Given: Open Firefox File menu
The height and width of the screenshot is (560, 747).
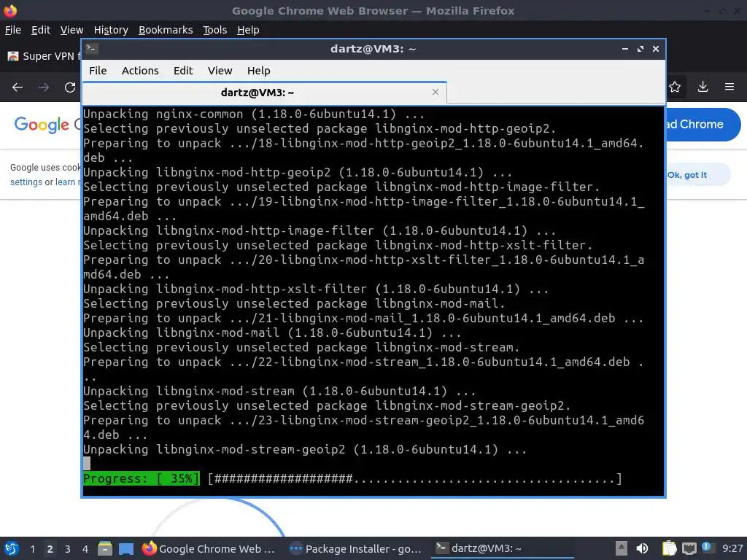Looking at the screenshot, I should (x=13, y=30).
